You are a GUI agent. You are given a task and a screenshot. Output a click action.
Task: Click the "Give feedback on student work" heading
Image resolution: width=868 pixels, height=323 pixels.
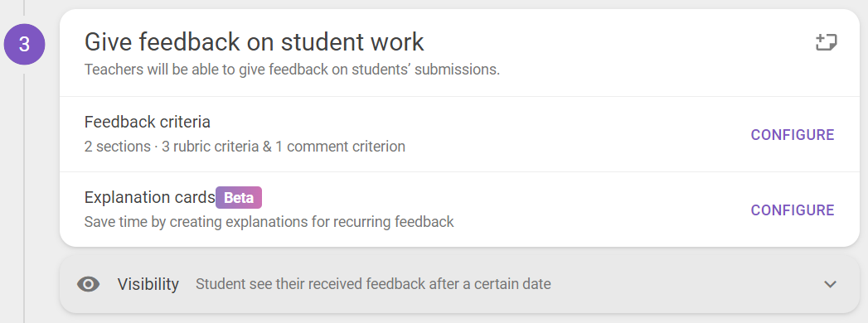(254, 42)
